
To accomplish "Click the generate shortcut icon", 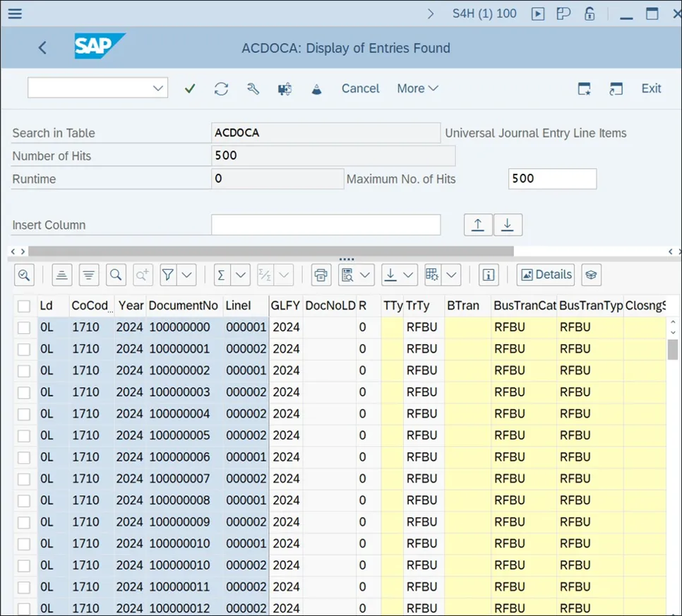I will [616, 89].
